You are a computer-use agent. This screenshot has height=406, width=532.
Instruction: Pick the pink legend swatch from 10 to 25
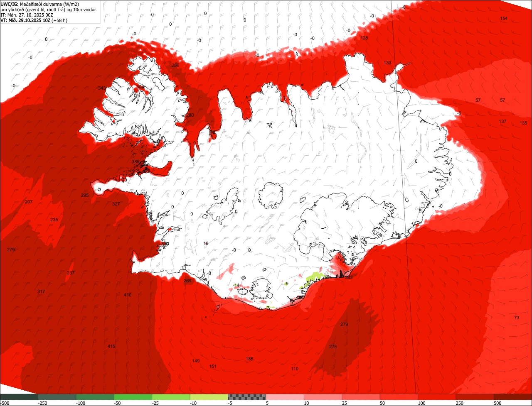tap(323, 397)
